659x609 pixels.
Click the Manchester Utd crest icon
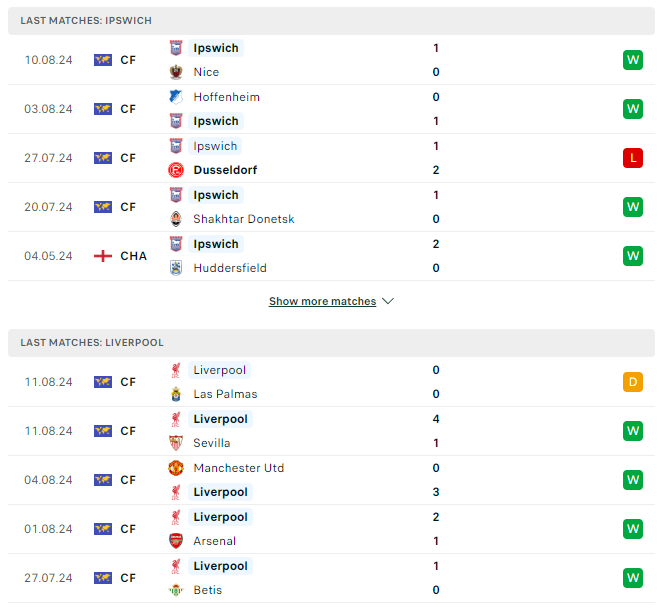(177, 468)
